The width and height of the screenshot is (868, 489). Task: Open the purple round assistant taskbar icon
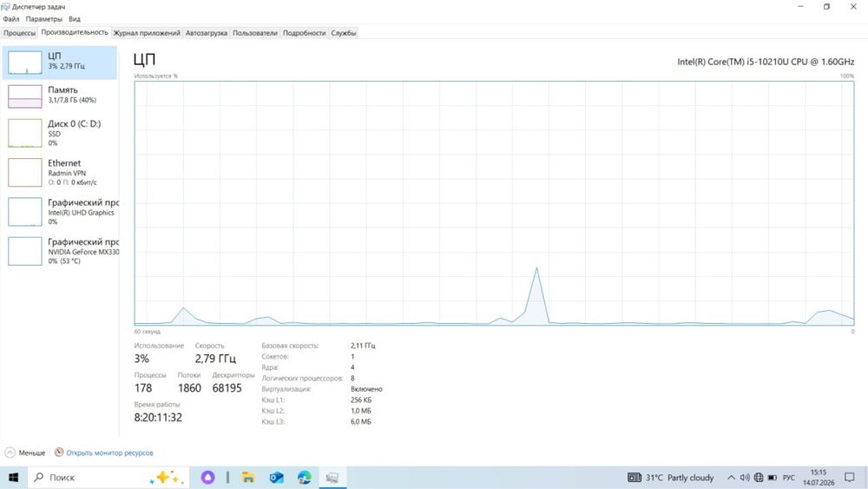[x=207, y=478]
